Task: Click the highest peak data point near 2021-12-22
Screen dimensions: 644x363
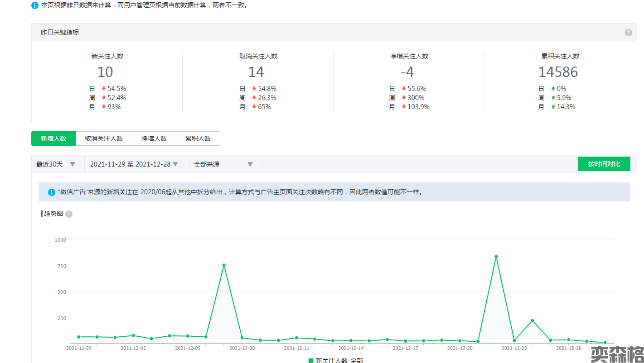Action: pyautogui.click(x=496, y=257)
